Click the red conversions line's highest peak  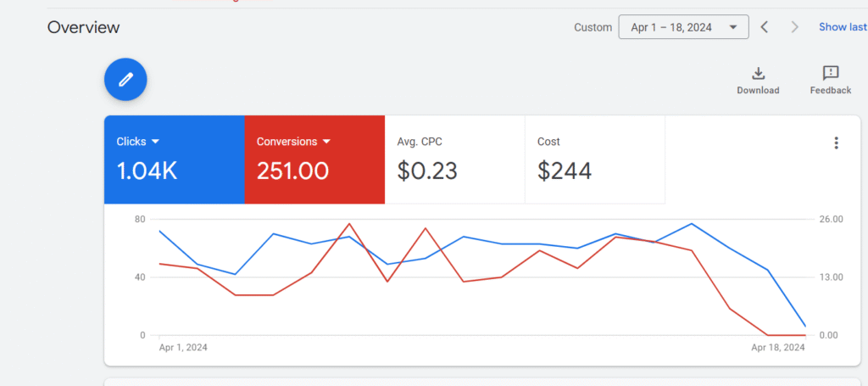[x=349, y=224]
